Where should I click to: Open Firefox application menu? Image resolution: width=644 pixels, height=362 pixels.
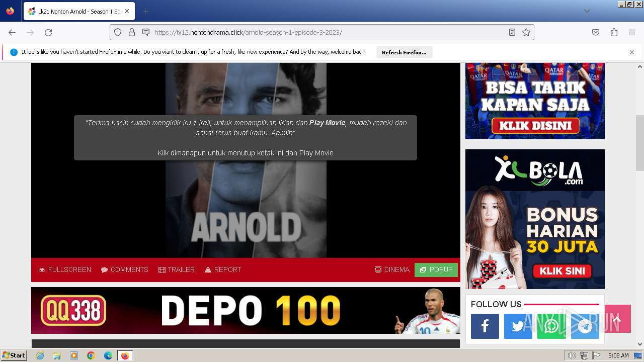pyautogui.click(x=632, y=32)
